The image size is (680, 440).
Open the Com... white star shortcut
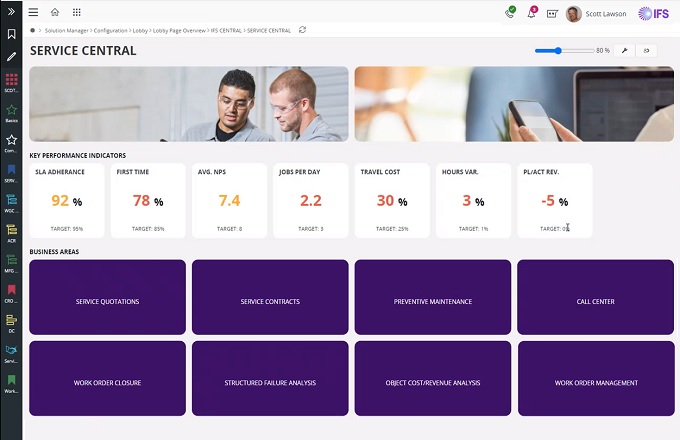click(11, 143)
